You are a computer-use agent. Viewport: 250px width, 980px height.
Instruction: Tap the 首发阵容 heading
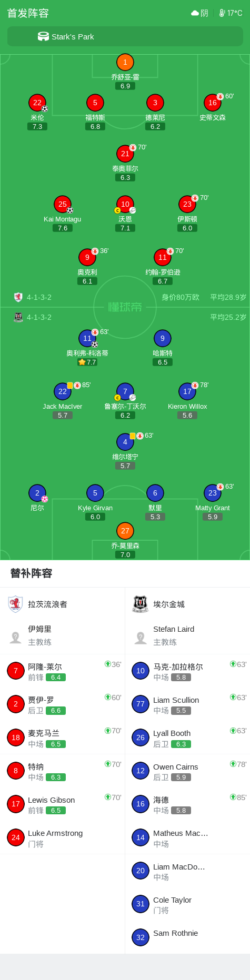click(28, 13)
